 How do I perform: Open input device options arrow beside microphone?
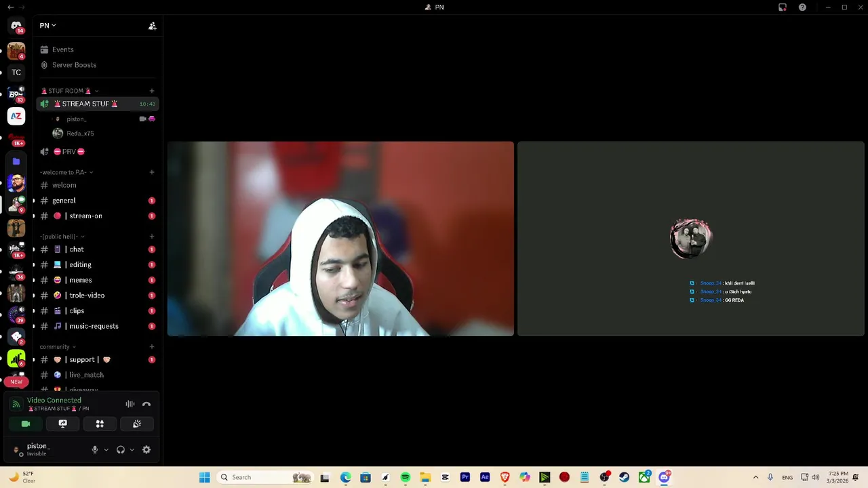pyautogui.click(x=106, y=449)
